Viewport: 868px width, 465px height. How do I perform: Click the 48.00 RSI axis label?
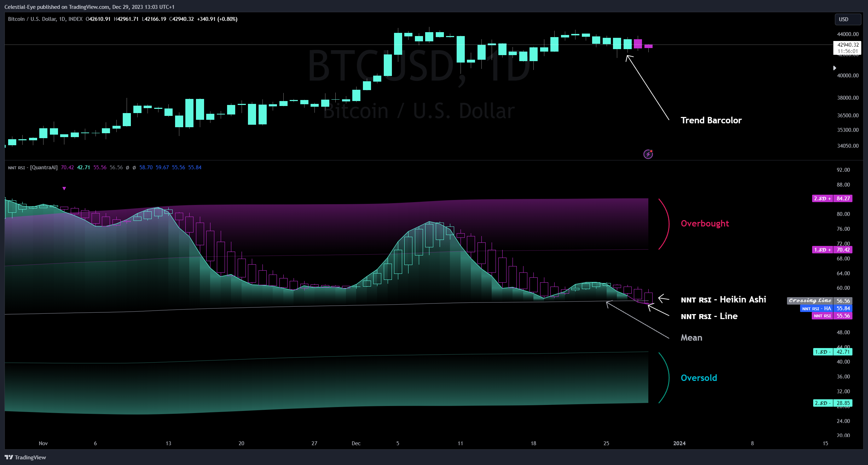tap(843, 332)
